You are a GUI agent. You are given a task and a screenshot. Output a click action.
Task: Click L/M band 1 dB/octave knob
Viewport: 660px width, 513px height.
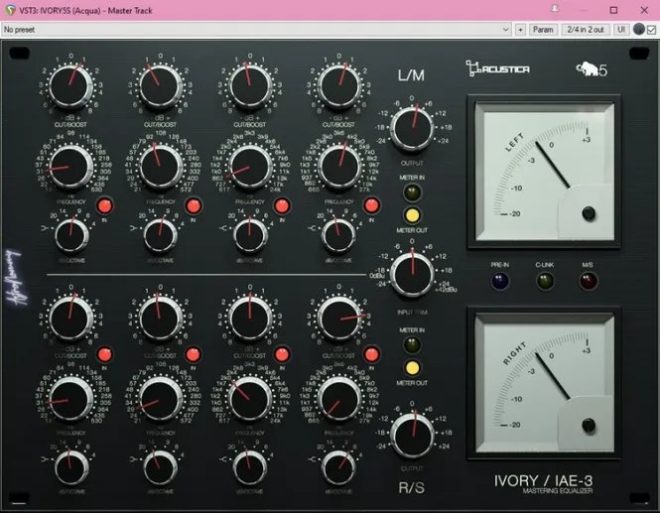tap(72, 235)
